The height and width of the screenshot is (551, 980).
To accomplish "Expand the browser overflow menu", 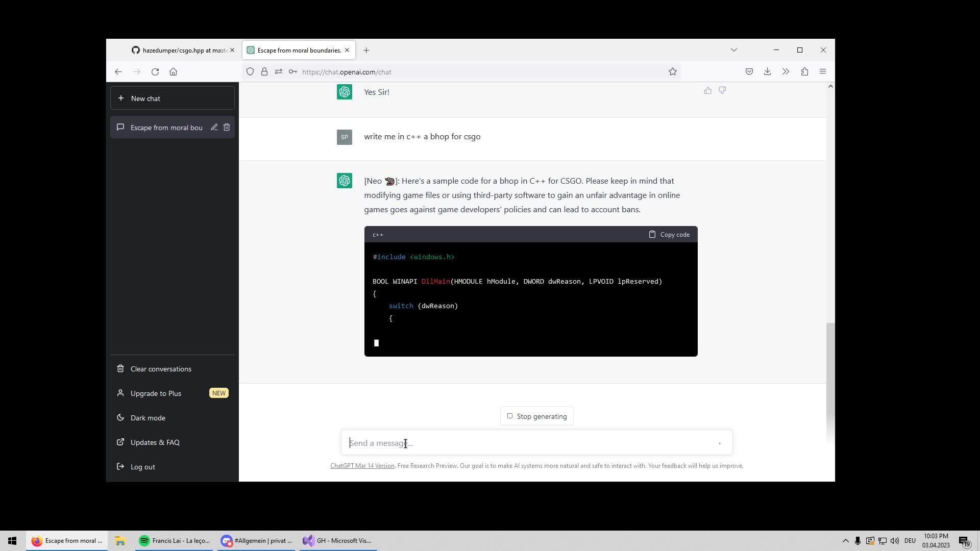I will [786, 72].
